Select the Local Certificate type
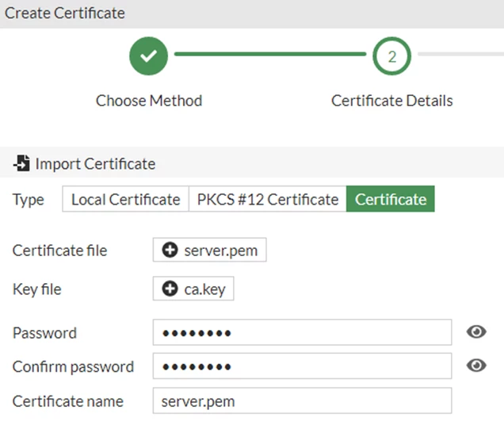 126,199
